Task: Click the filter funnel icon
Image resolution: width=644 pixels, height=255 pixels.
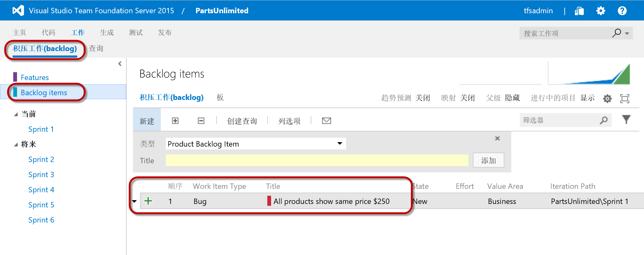Action: pyautogui.click(x=626, y=119)
